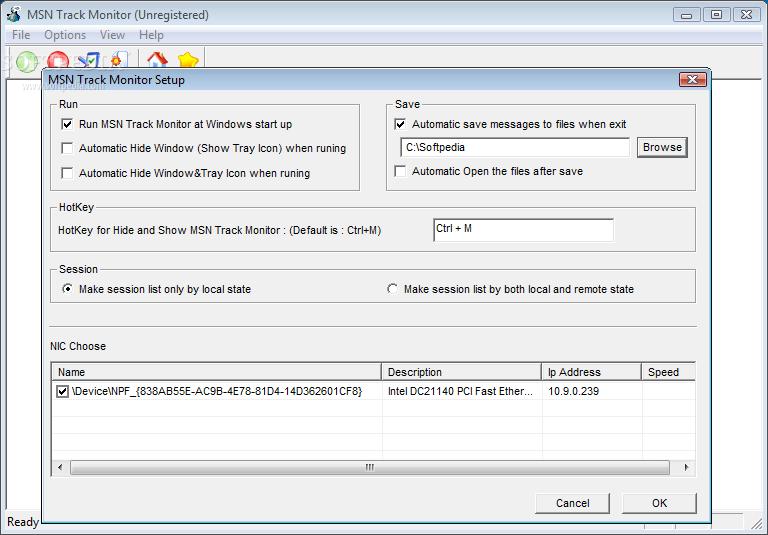Open the Help menu

(151, 35)
